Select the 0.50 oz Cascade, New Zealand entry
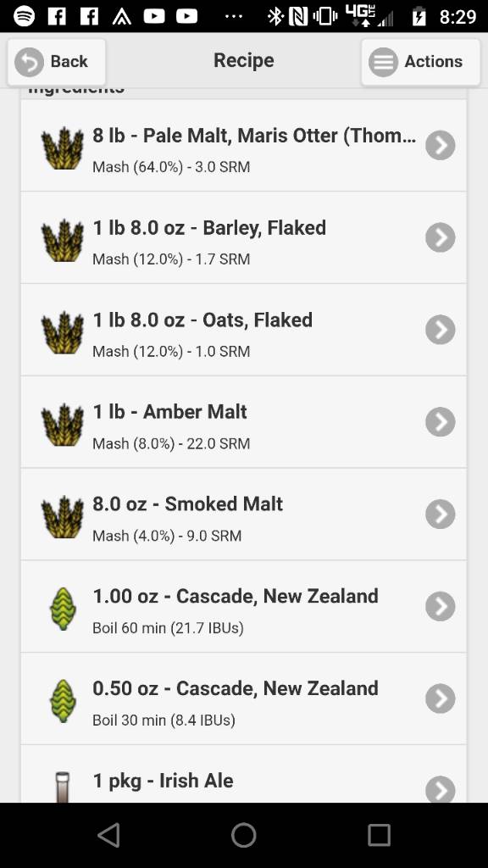 pos(243,698)
